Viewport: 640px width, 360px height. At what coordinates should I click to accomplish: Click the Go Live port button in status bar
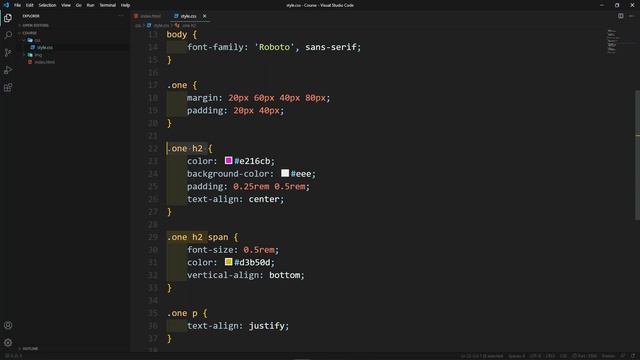pyautogui.click(x=584, y=356)
